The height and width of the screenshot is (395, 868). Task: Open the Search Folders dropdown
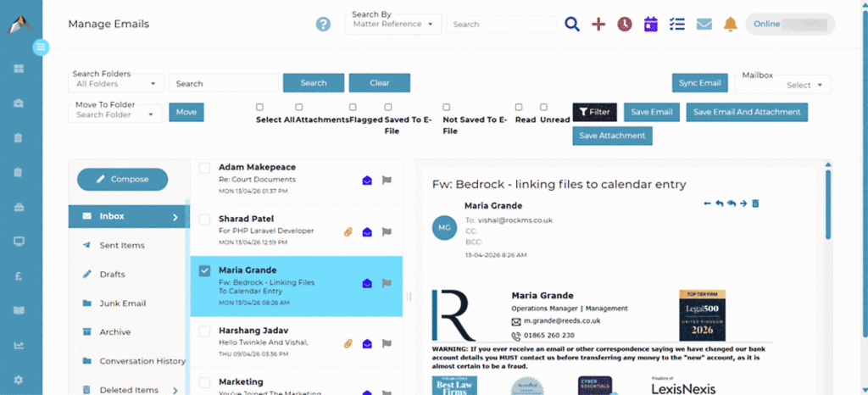pyautogui.click(x=116, y=84)
